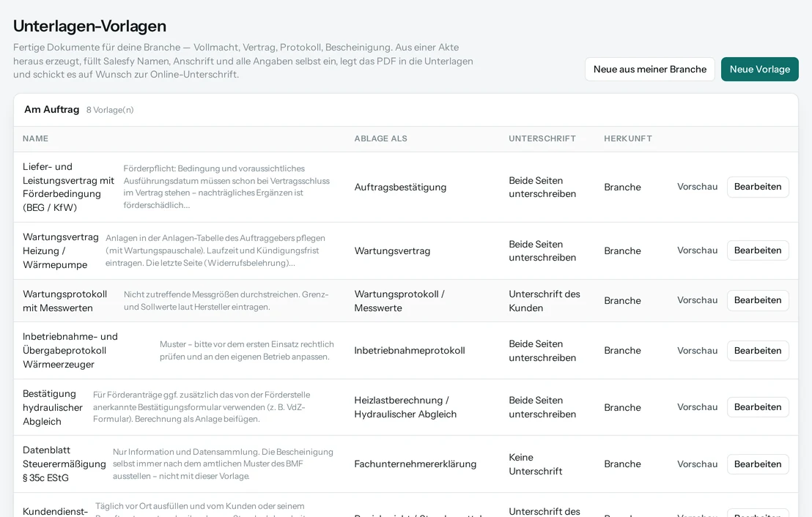
Task: Open Vorschau for Liefer- und Leistungsvertrag
Action: [697, 187]
